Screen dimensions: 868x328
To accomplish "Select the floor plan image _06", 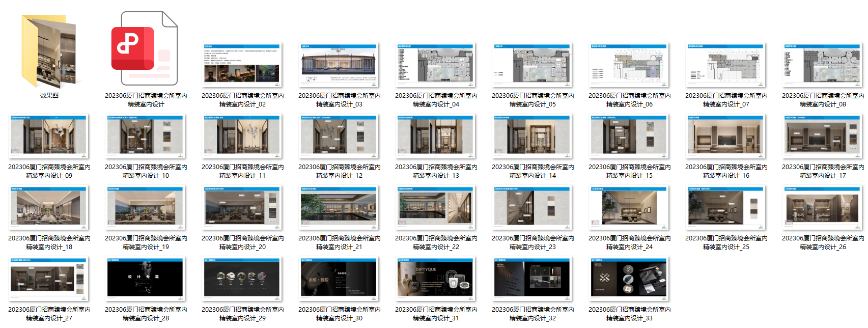I will click(x=629, y=65).
